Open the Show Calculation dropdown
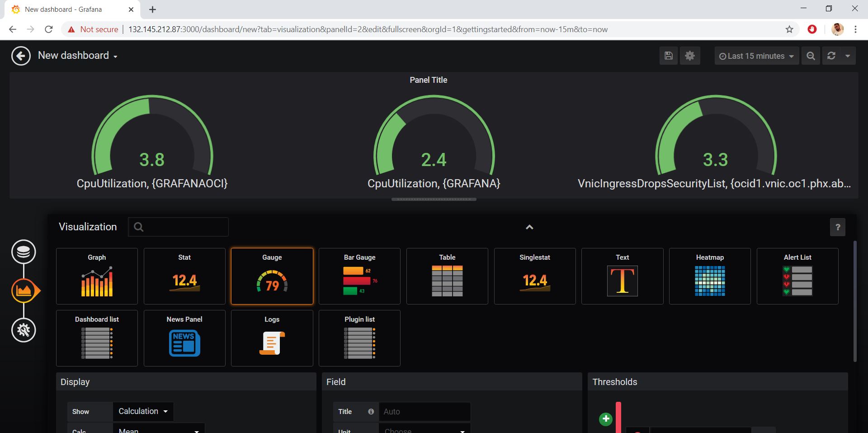Screen dimensions: 868x433 pyautogui.click(x=143, y=411)
